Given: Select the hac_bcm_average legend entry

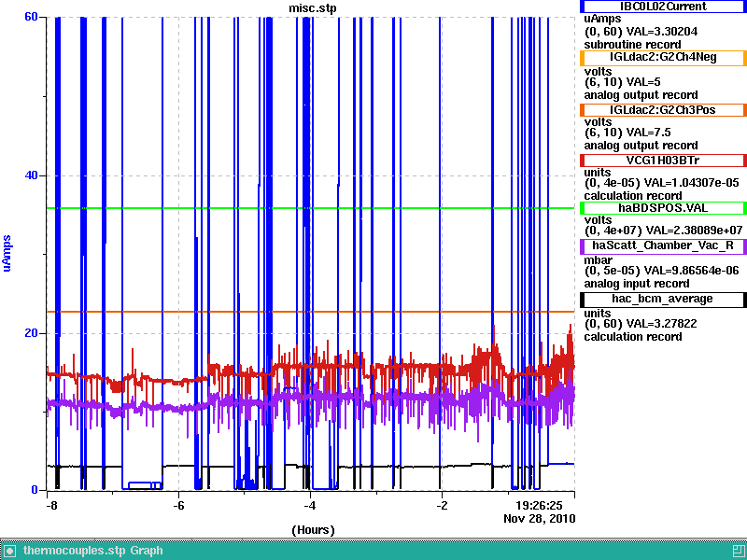Looking at the screenshot, I should coord(663,299).
